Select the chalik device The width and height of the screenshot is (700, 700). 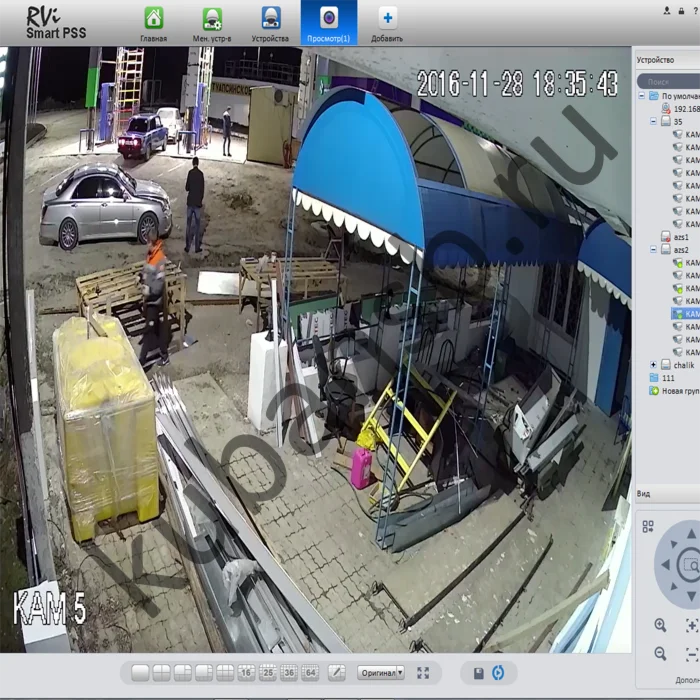678,365
